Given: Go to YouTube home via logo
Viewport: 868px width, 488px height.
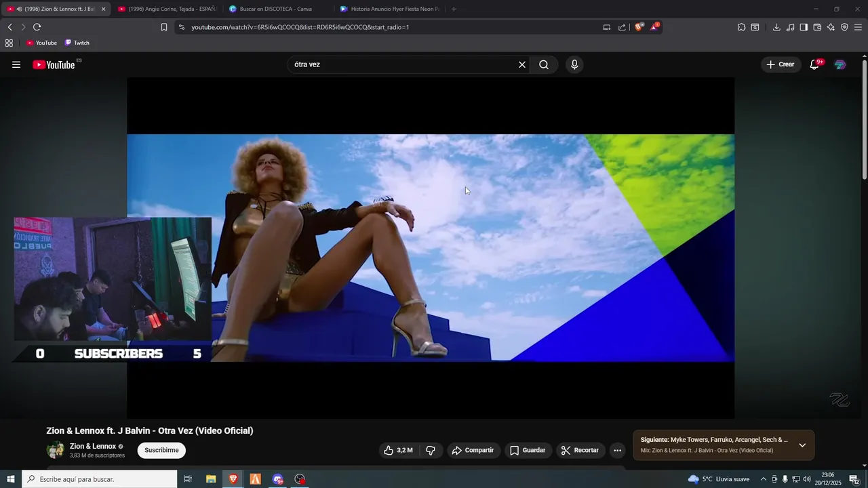Looking at the screenshot, I should coord(54,64).
